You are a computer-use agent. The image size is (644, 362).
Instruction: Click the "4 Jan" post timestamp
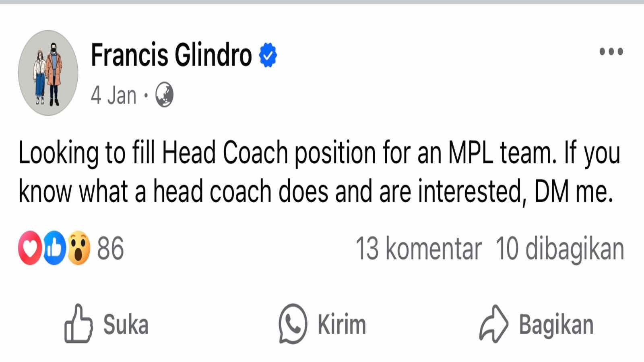pos(114,95)
